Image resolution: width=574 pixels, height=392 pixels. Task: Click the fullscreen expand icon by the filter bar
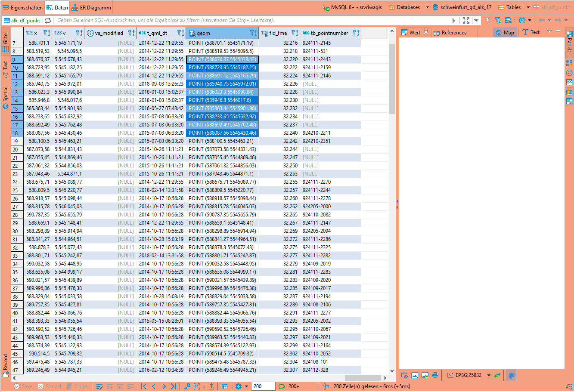(x=466, y=20)
